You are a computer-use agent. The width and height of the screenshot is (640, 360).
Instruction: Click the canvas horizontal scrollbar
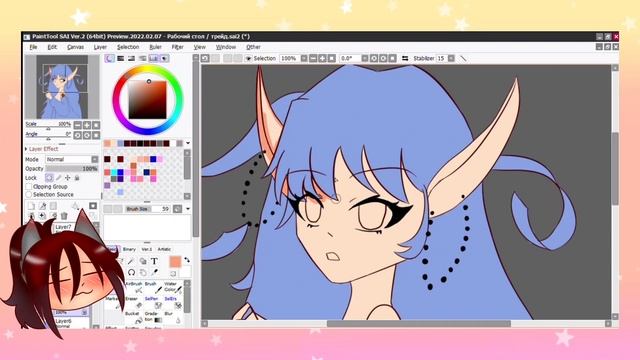pos(419,324)
